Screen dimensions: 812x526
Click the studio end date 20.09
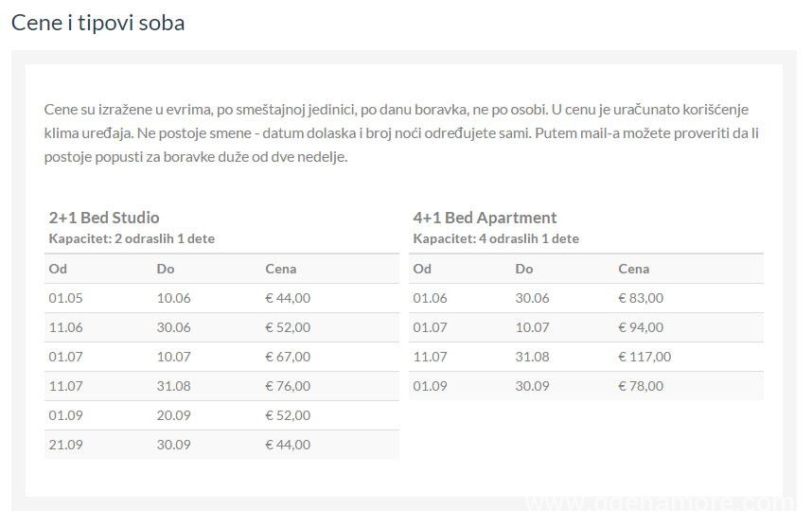pos(173,415)
